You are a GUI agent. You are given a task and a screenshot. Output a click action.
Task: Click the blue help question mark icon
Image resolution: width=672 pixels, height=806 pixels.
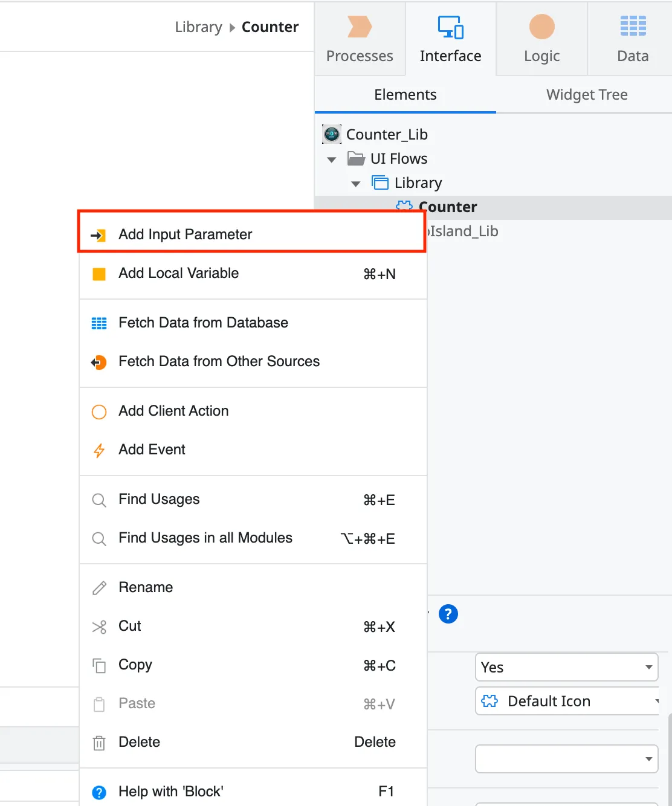click(x=448, y=614)
